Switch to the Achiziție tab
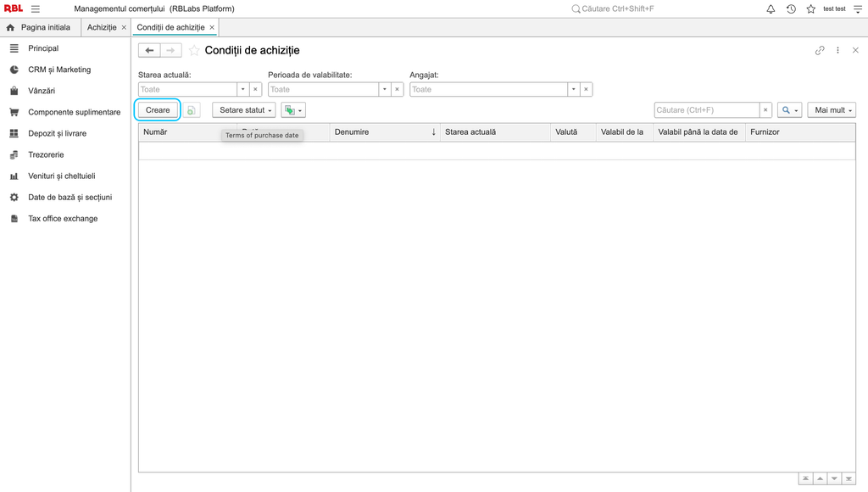The image size is (868, 492). 102,27
